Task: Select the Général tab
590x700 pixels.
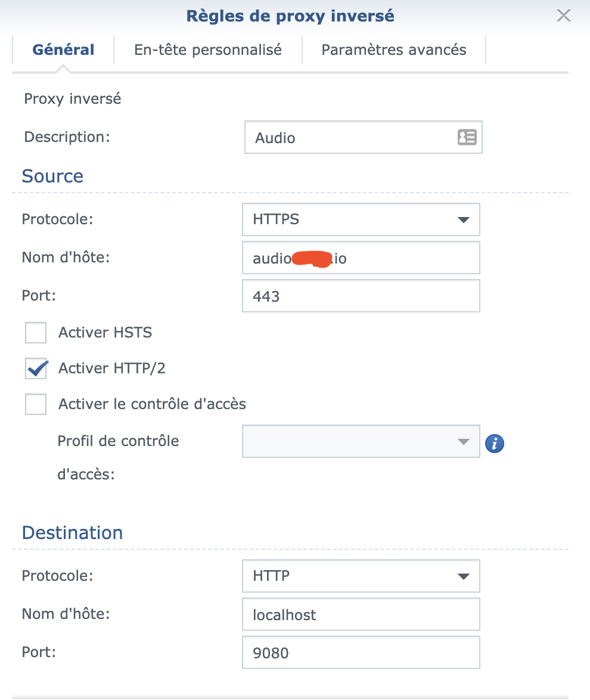Action: click(63, 49)
